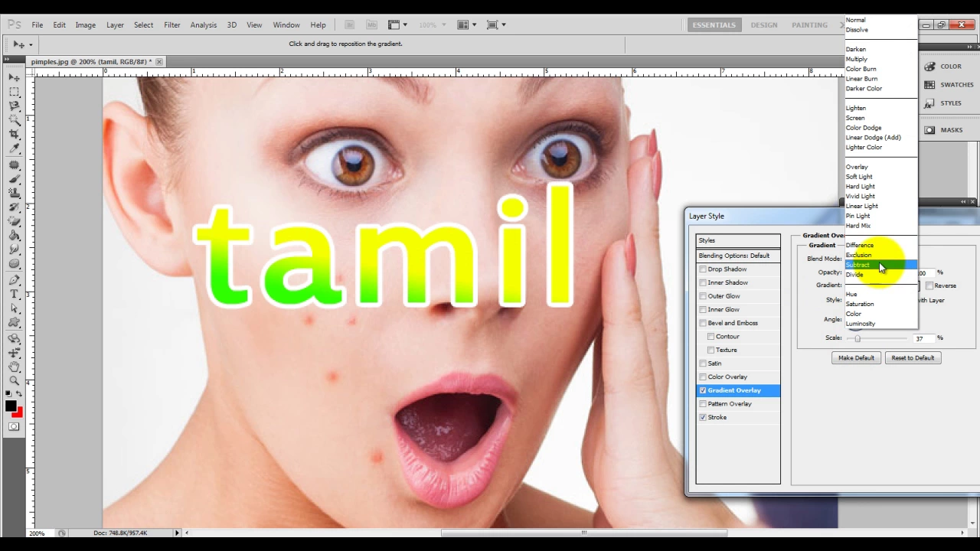The width and height of the screenshot is (980, 551).
Task: Adjust the gradient Scale slider
Action: tap(857, 339)
